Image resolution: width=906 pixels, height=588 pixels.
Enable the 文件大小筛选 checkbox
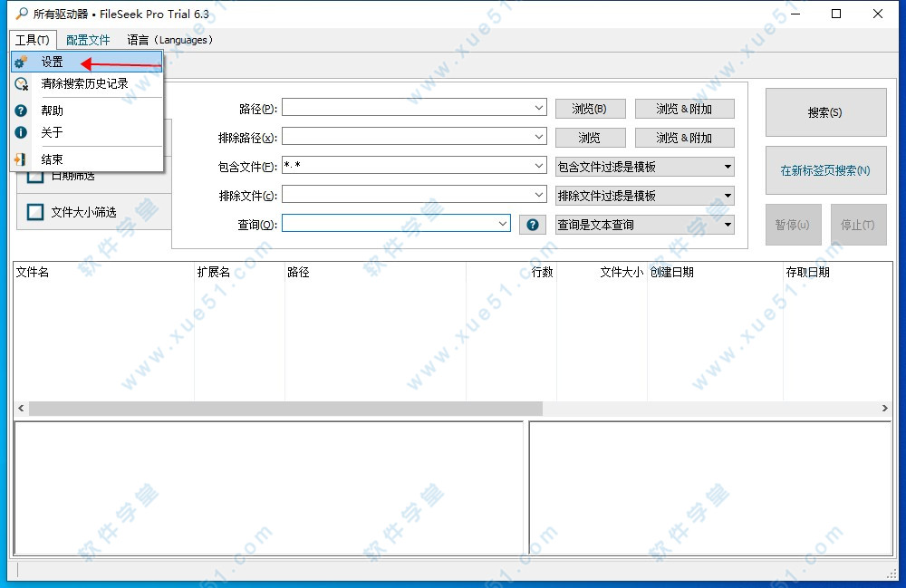[x=35, y=212]
